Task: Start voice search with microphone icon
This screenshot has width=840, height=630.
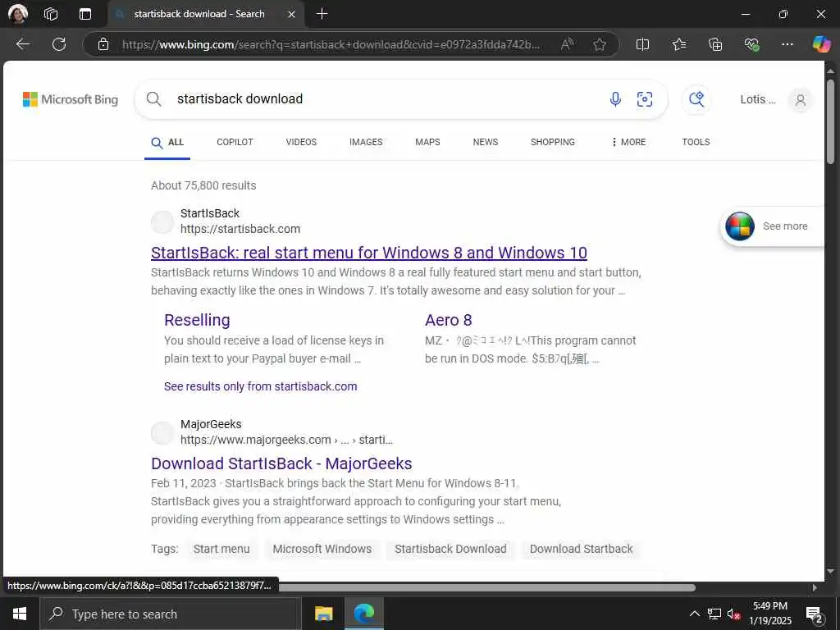Action: tap(615, 99)
